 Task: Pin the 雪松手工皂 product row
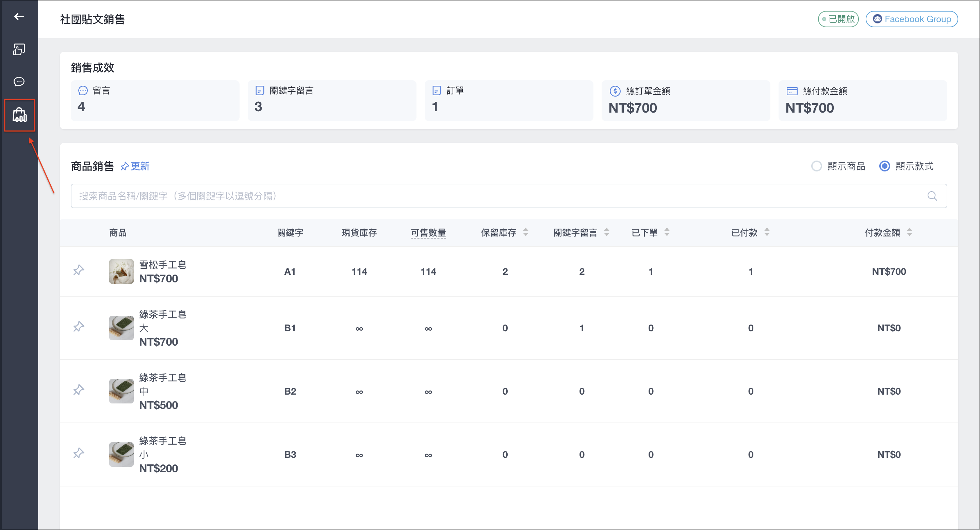[79, 270]
